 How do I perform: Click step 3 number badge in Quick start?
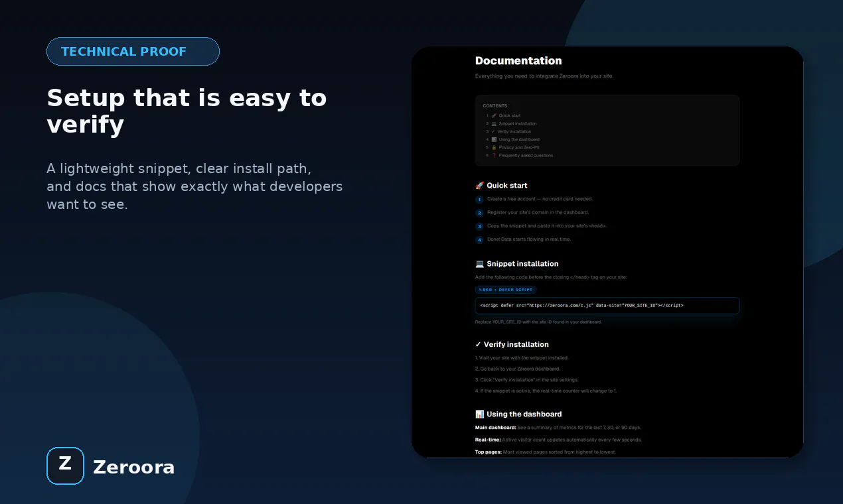(479, 227)
